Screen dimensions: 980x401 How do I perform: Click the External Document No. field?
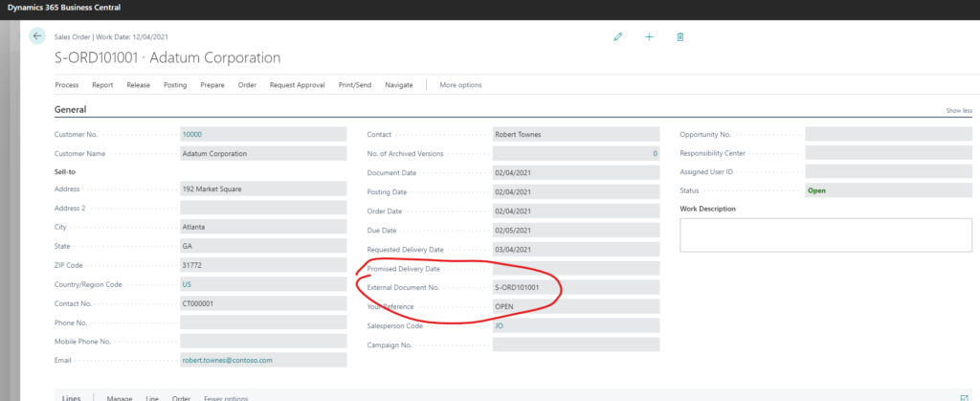click(575, 287)
